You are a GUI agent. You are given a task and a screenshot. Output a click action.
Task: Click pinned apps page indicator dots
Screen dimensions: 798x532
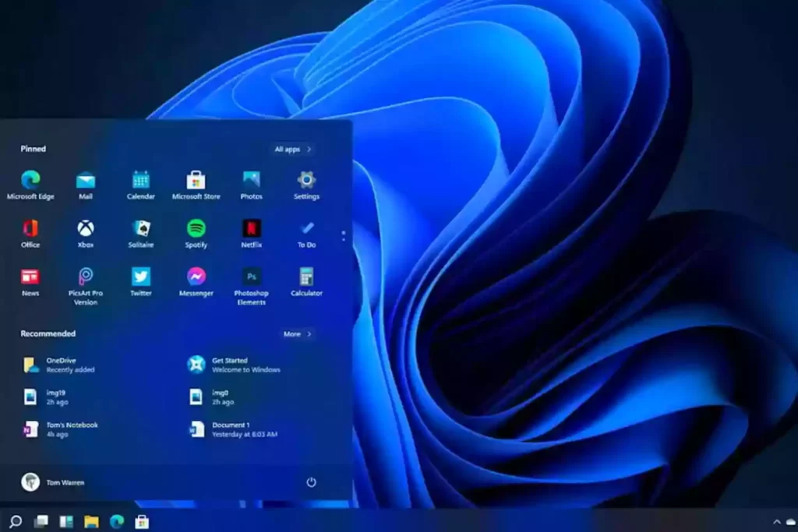click(x=344, y=235)
